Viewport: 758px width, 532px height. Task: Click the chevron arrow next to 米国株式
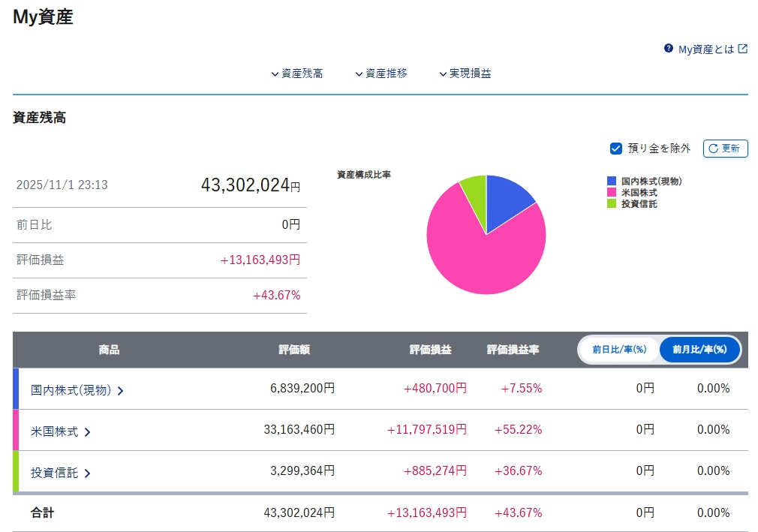(88, 432)
